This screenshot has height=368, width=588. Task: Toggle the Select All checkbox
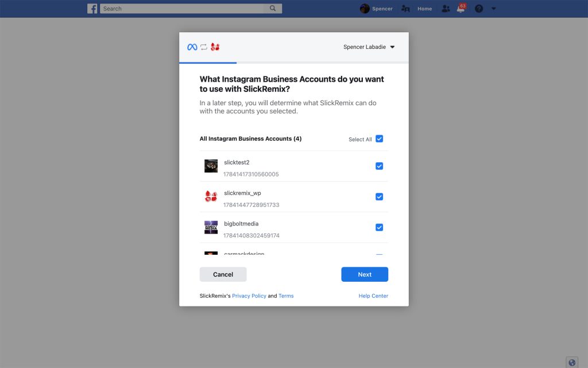(x=379, y=139)
